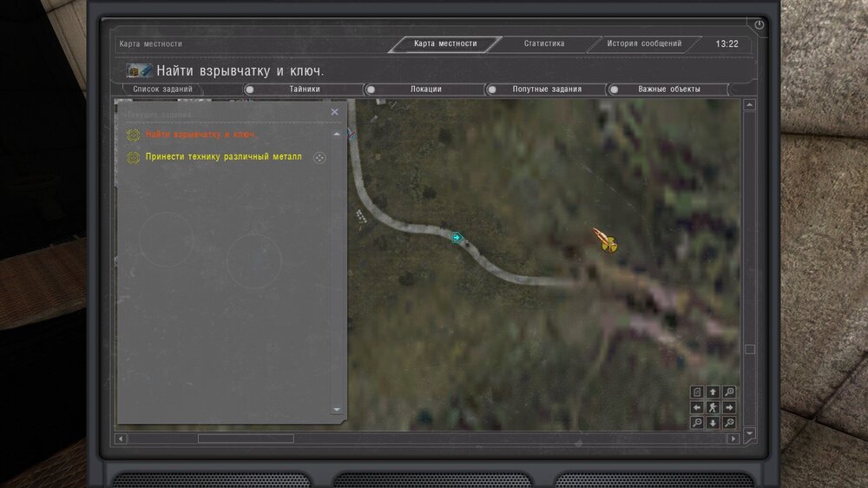Viewport: 868px width, 488px height.
Task: Zoom in the map with plus magnifier
Action: pyautogui.click(x=730, y=392)
